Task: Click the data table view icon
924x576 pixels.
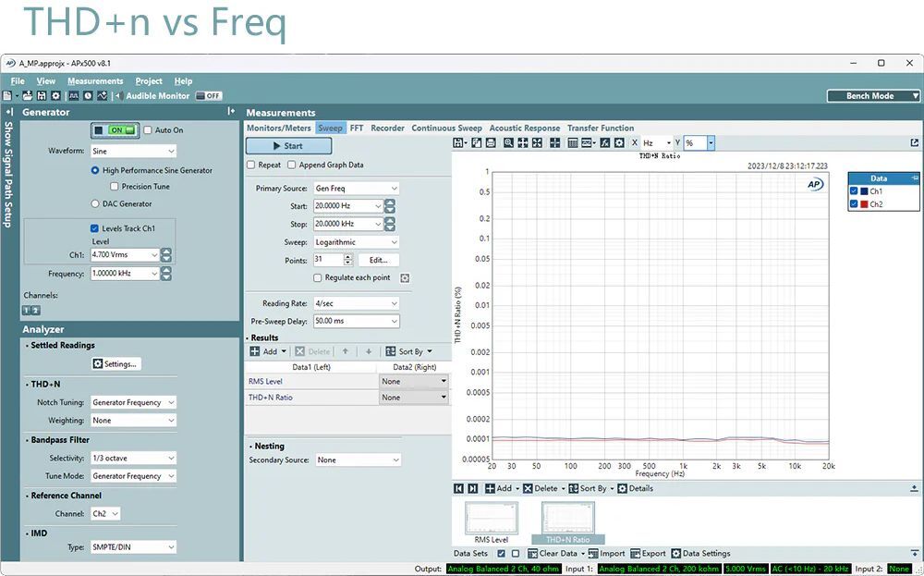Action: (x=572, y=142)
